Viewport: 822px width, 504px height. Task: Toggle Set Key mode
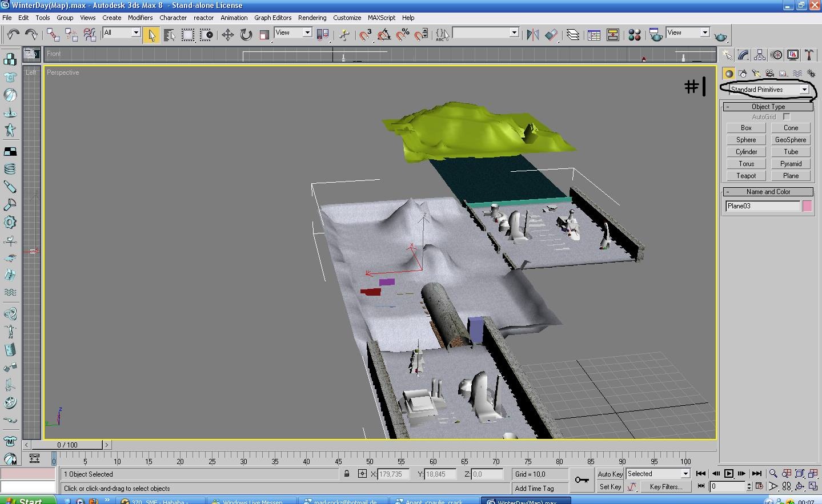(610, 487)
